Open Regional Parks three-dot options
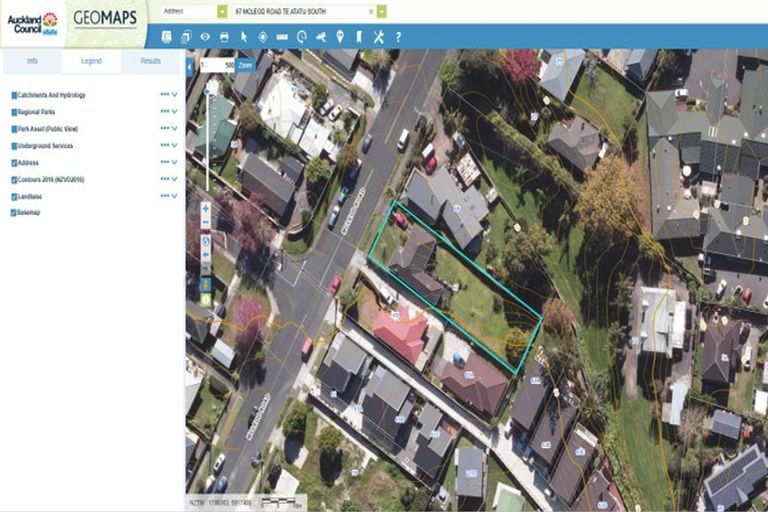Viewport: 768px width, 512px height. pos(165,112)
